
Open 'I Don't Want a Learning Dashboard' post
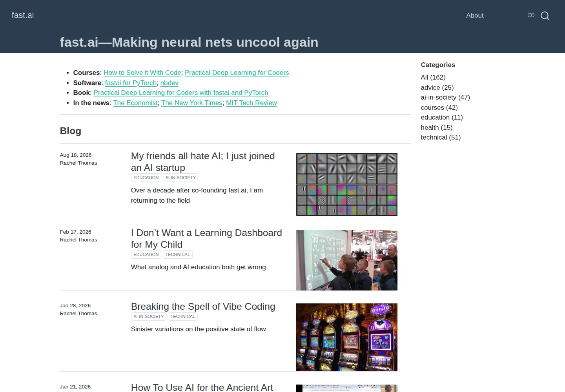[x=206, y=238]
